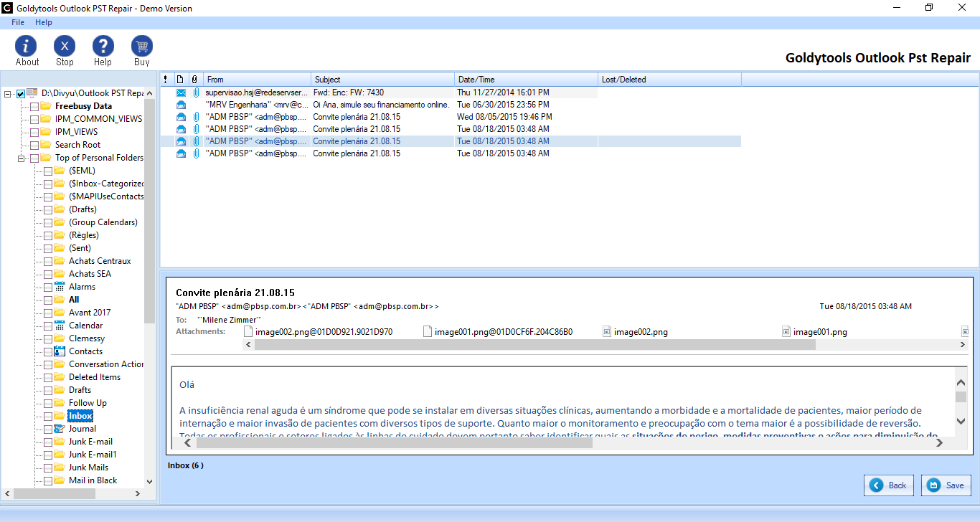Click the Buy shopping cart icon
This screenshot has width=980, height=522.
[142, 46]
